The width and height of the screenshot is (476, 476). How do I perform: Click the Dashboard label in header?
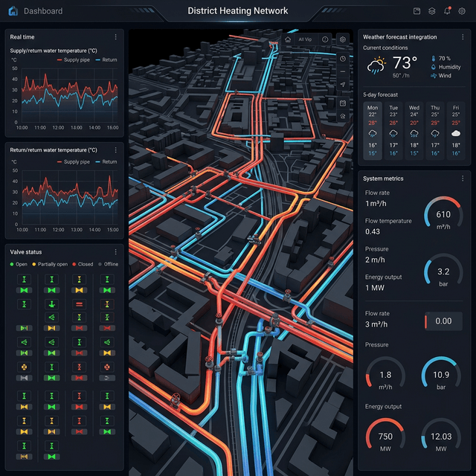pos(43,11)
